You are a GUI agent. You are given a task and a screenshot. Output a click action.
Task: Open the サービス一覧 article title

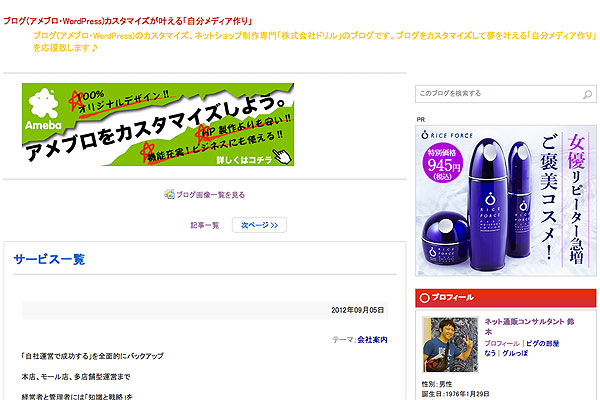[49, 259]
